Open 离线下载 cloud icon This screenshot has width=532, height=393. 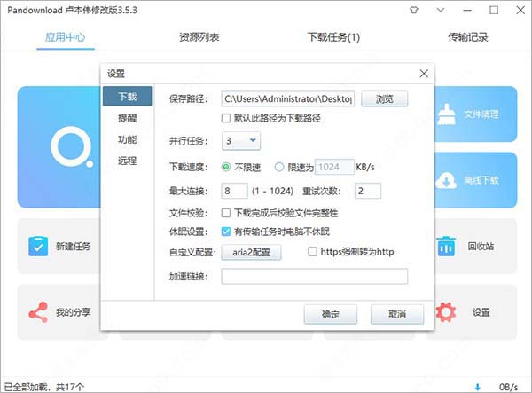tap(447, 180)
